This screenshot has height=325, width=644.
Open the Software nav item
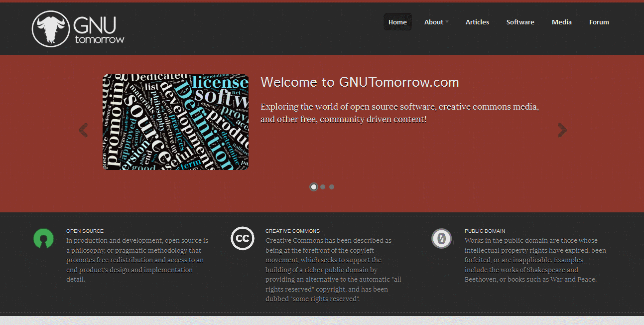520,22
